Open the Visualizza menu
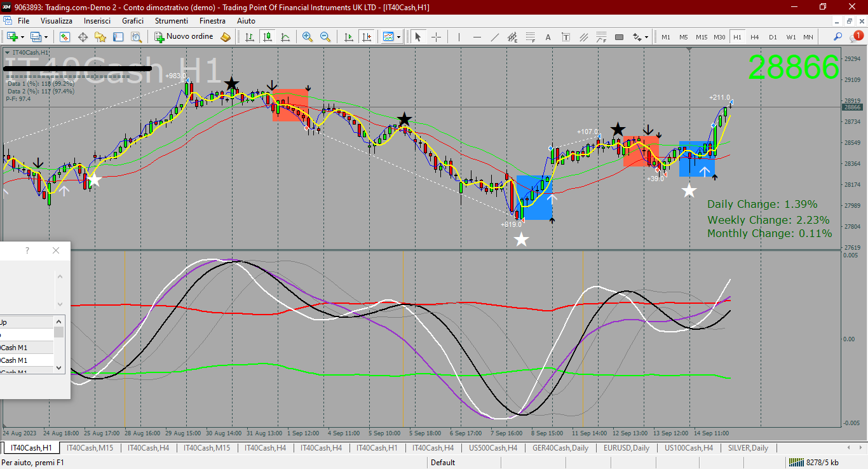This screenshot has height=469, width=868. coord(57,21)
